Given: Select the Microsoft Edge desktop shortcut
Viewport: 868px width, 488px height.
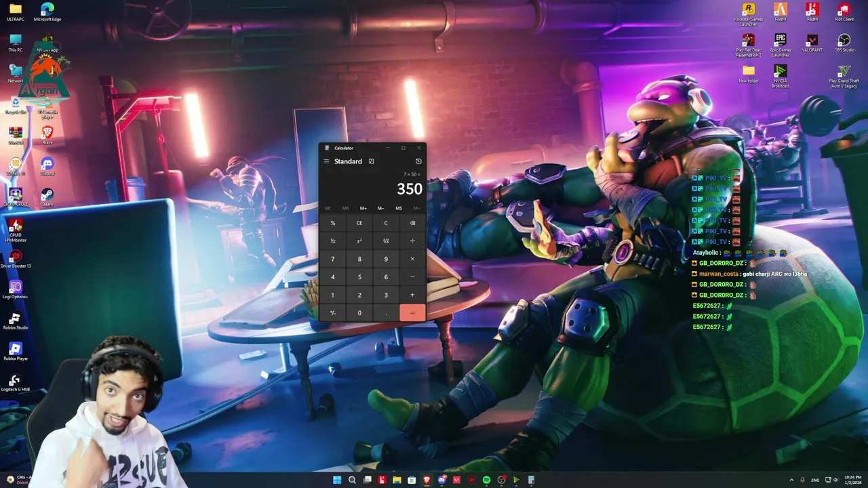Looking at the screenshot, I should (47, 12).
